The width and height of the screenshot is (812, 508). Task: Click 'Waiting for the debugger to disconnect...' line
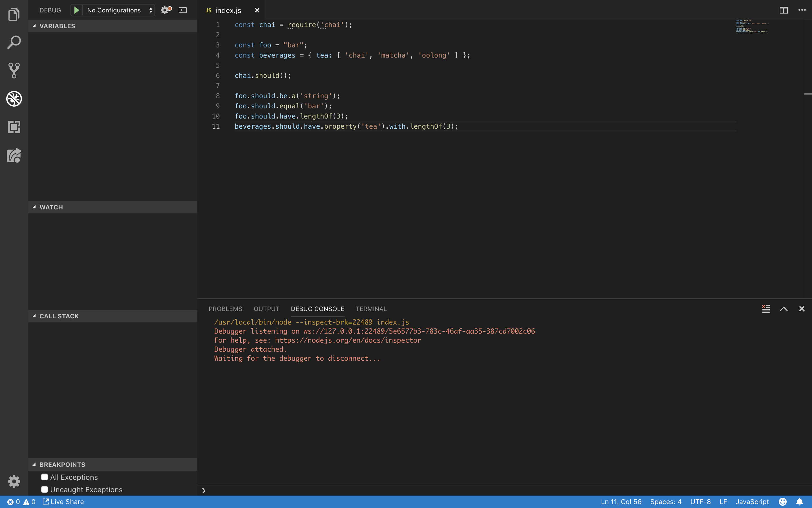pos(297,358)
